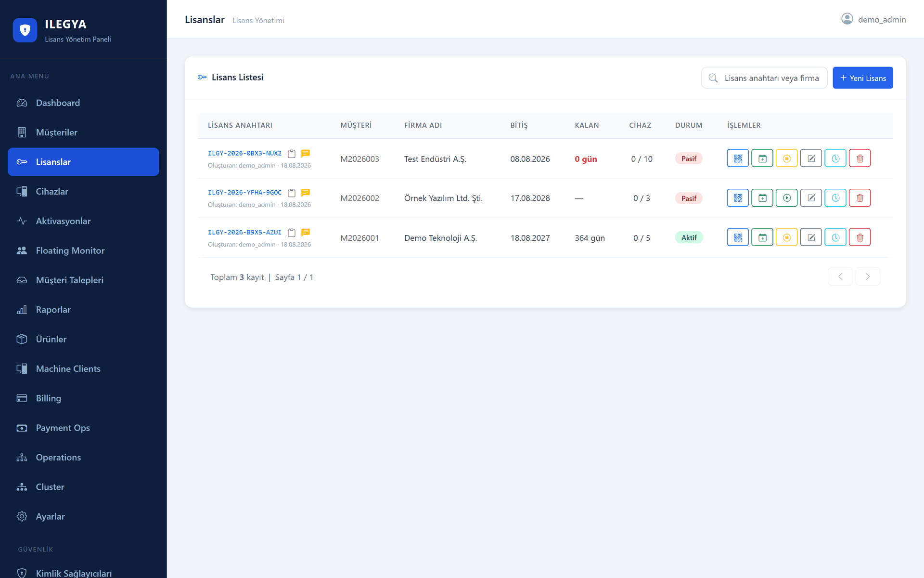The width and height of the screenshot is (924, 578).
Task: Copy license key ILGY-2026-B9X5-AZUI to clipboard
Action: click(292, 233)
